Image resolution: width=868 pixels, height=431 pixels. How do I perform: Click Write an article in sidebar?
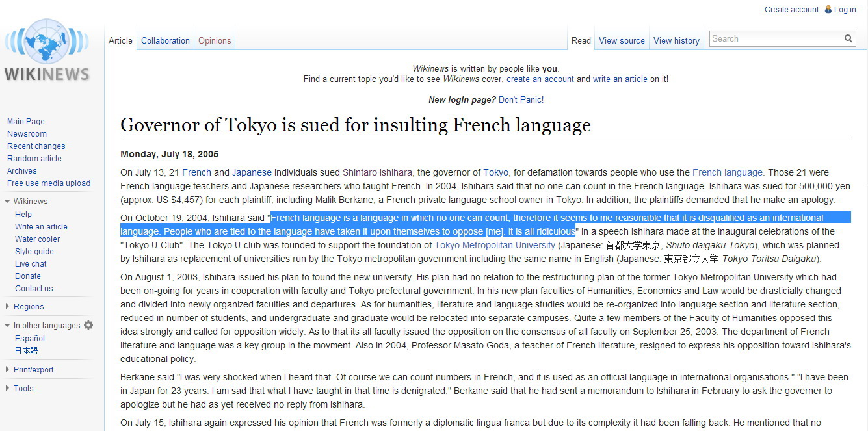[41, 227]
